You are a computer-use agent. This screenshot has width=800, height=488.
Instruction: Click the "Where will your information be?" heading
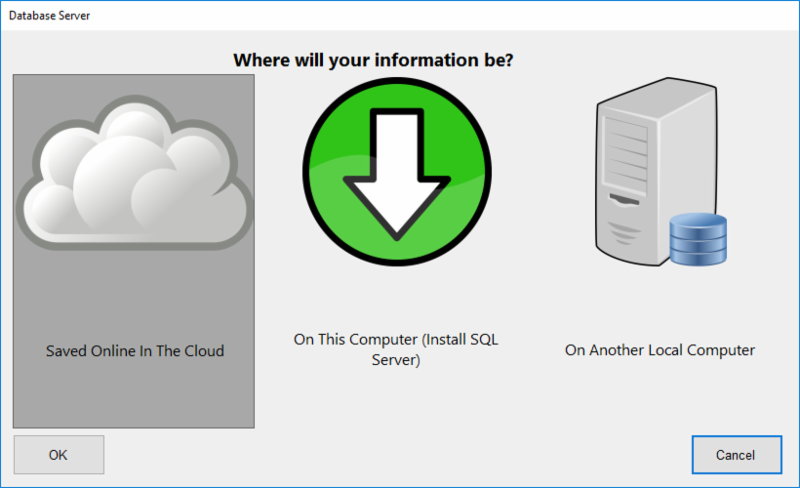[x=374, y=61]
